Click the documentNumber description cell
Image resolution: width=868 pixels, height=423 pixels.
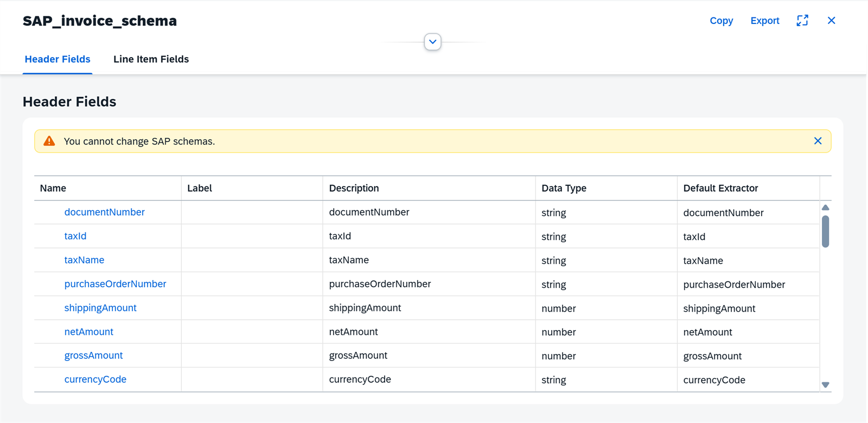429,212
